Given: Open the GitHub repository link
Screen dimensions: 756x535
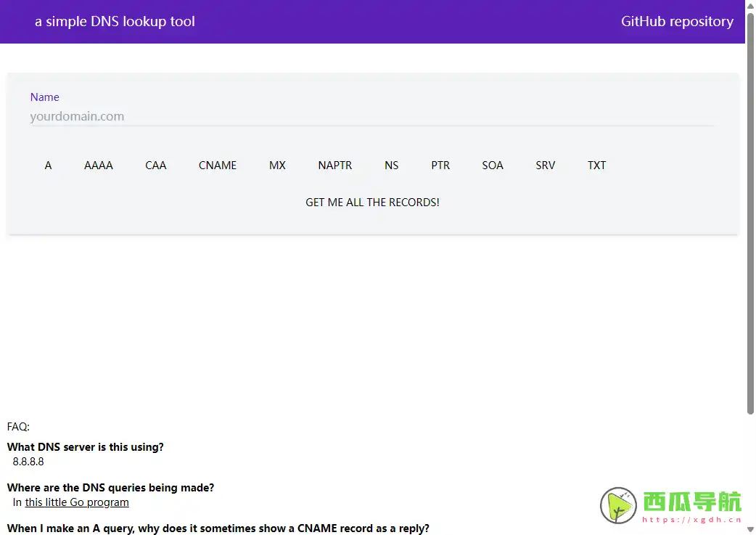Looking at the screenshot, I should point(677,21).
